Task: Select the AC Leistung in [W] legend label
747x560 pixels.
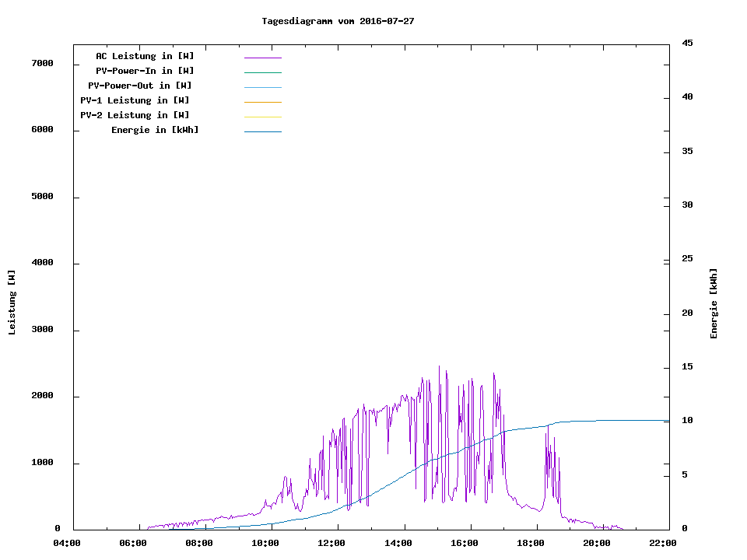Action: click(x=145, y=56)
